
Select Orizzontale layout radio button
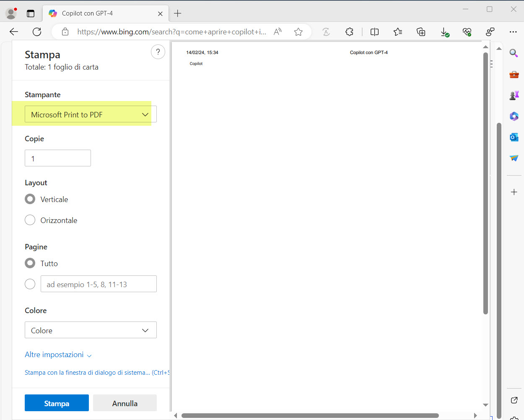pyautogui.click(x=30, y=220)
